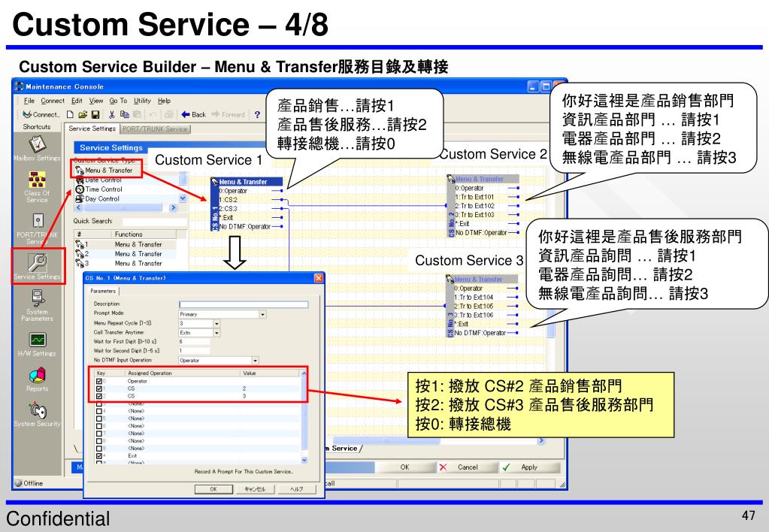769x532 pixels.
Task: Open the Utility menu
Action: [142, 101]
